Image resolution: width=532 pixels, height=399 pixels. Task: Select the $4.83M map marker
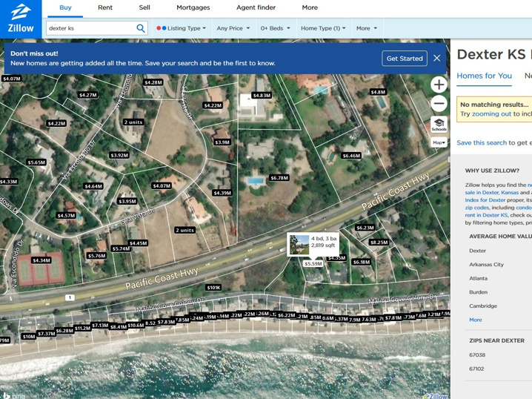coord(262,96)
